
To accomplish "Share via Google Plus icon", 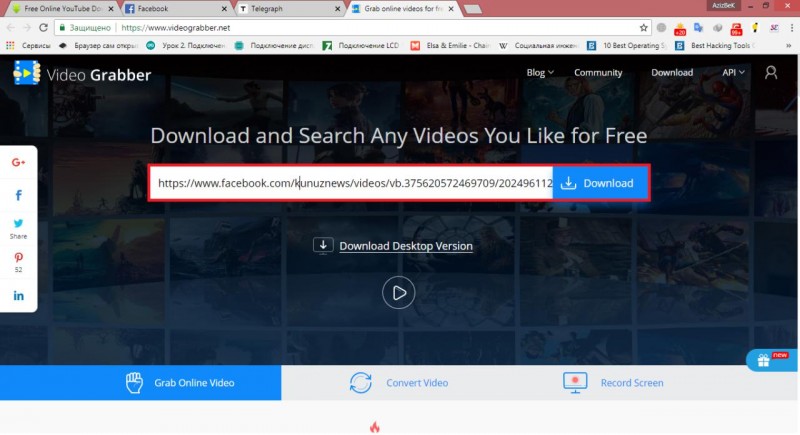I will (x=18, y=162).
